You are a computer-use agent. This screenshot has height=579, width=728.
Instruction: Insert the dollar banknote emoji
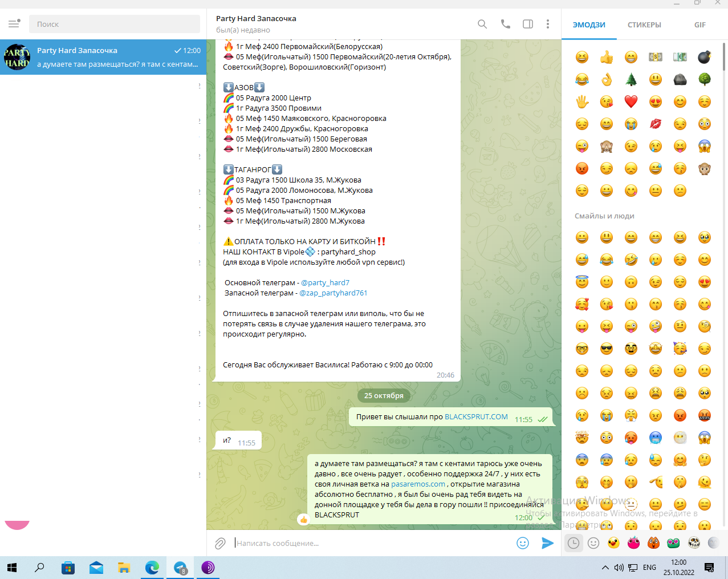(656, 57)
